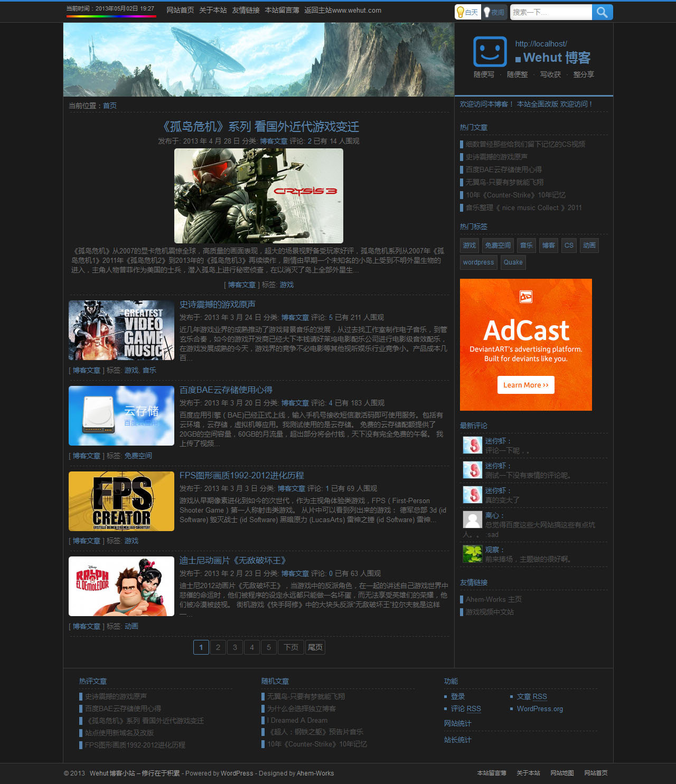This screenshot has width=676, height=784.
Task: Open 关于本站 in top navigation
Action: [x=213, y=11]
